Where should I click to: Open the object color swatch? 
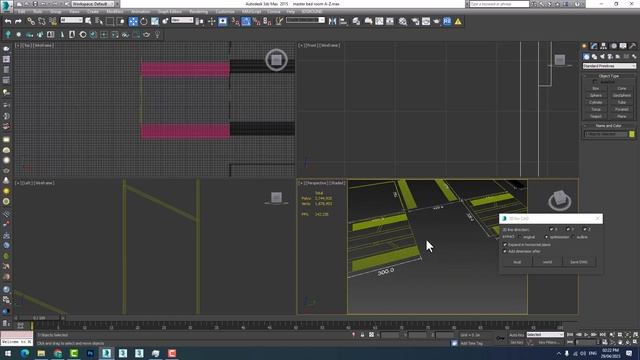(632, 134)
